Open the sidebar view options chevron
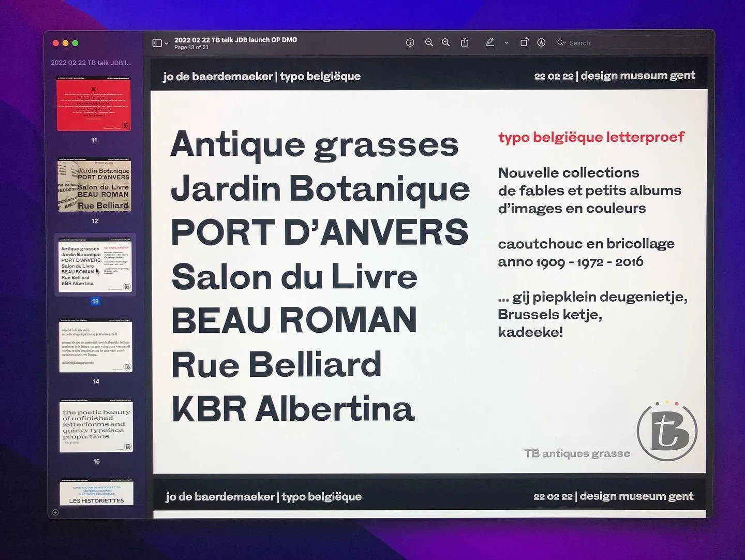 pyautogui.click(x=166, y=43)
